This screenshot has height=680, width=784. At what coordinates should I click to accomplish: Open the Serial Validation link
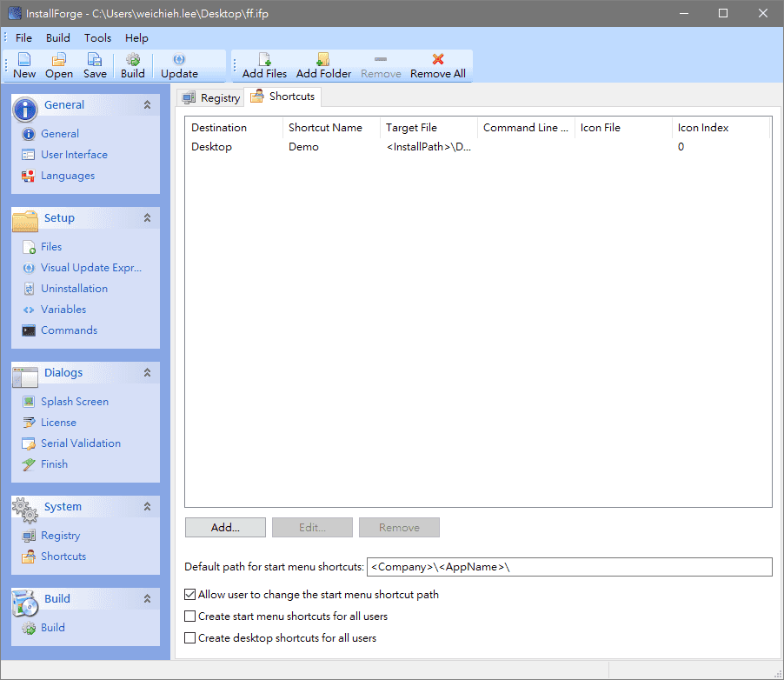click(81, 443)
